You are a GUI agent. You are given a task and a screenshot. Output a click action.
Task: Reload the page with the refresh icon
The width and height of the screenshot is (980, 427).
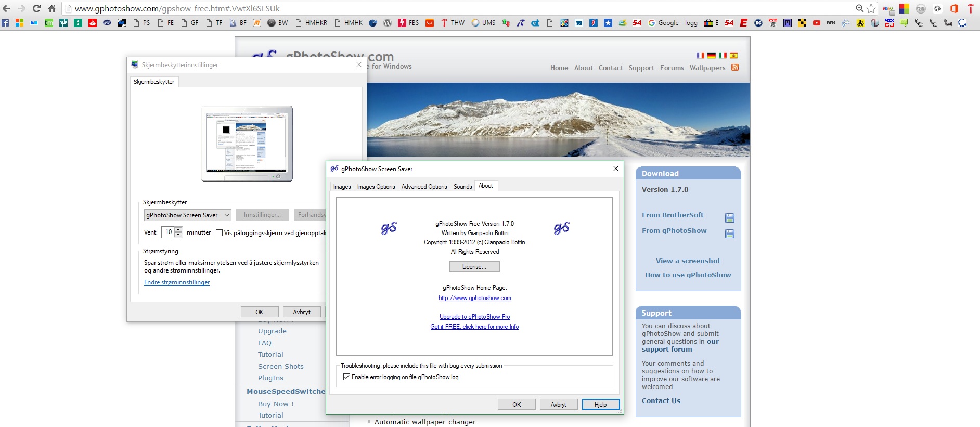tap(36, 8)
